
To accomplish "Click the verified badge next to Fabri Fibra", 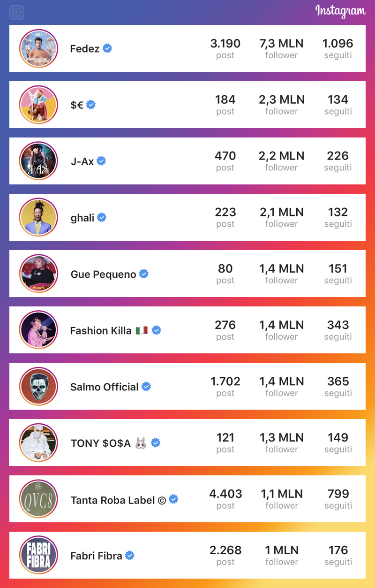I will [130, 555].
